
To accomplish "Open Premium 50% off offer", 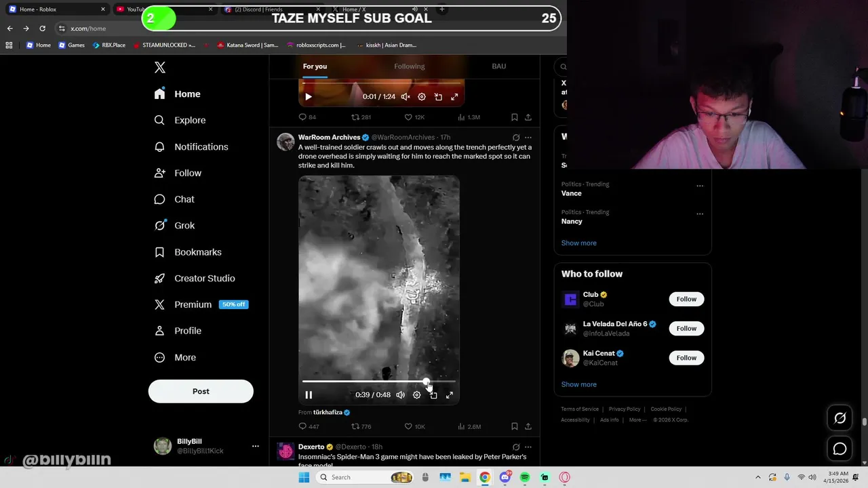I will (x=201, y=304).
